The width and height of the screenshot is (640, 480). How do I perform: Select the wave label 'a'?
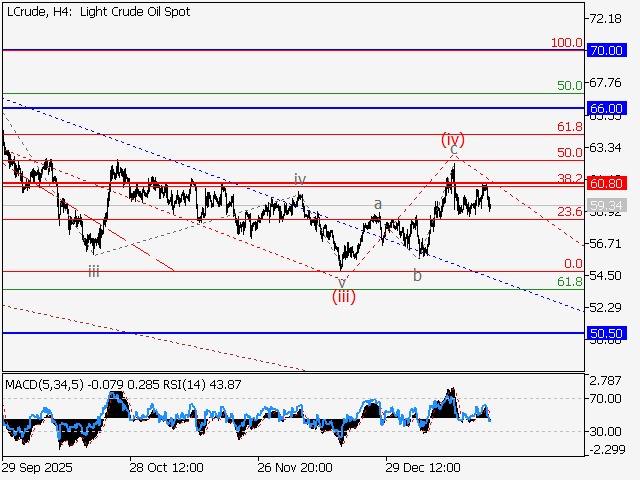pyautogui.click(x=378, y=204)
